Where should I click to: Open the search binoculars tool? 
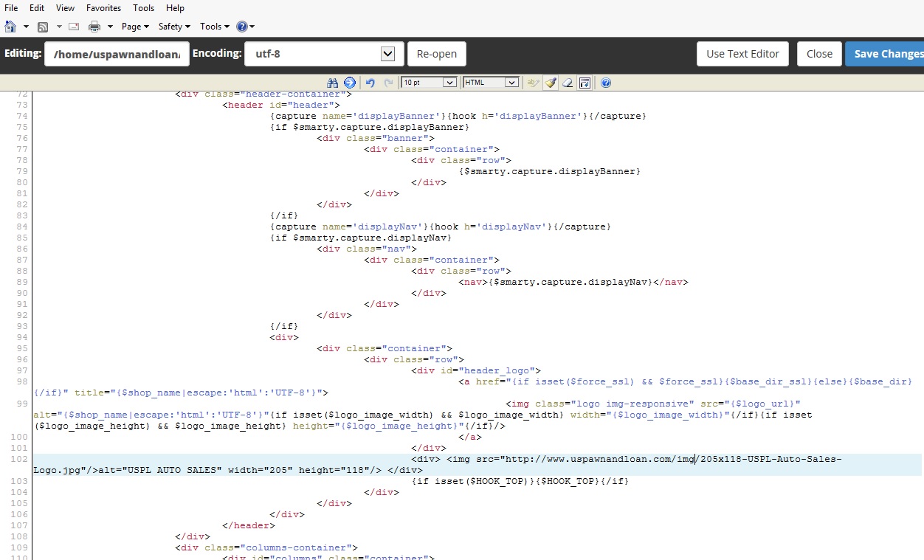(332, 83)
